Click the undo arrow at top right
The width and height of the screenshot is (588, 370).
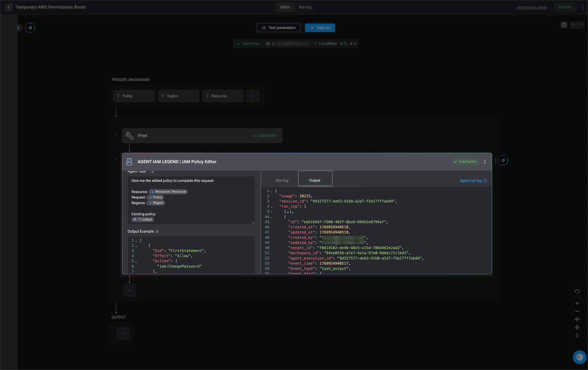[573, 25]
